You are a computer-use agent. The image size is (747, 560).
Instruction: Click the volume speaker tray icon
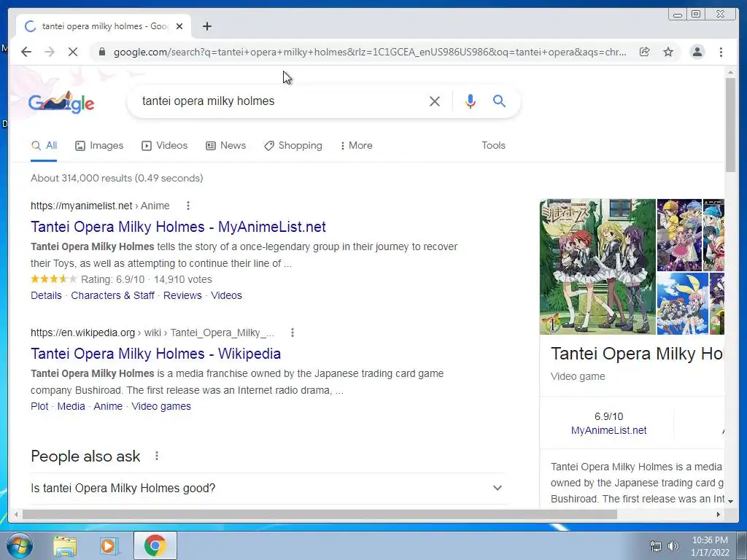673,546
